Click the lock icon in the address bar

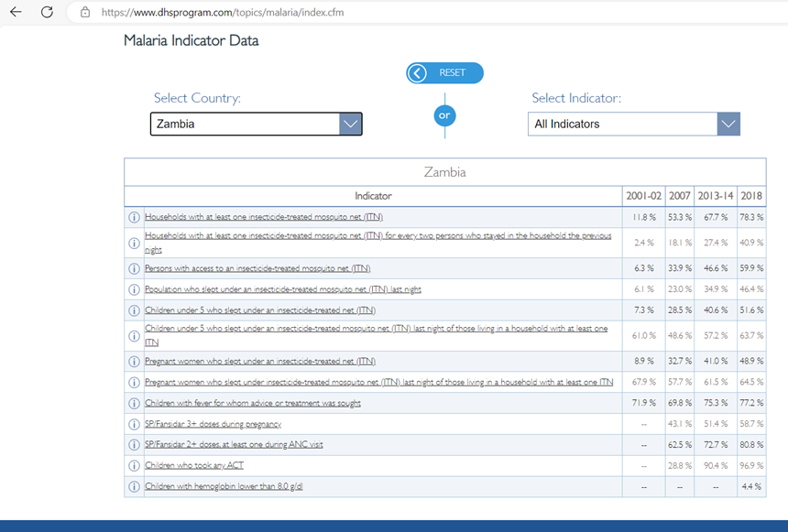point(85,12)
